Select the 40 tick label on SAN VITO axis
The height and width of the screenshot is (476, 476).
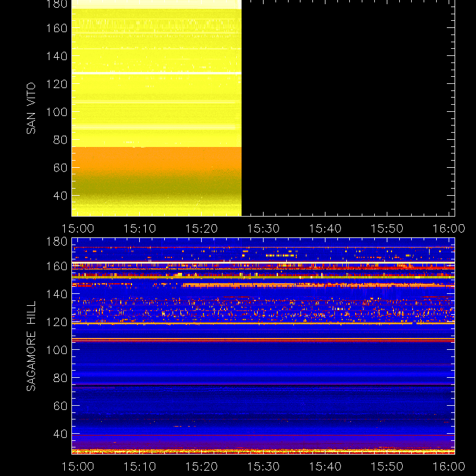[x=60, y=196]
